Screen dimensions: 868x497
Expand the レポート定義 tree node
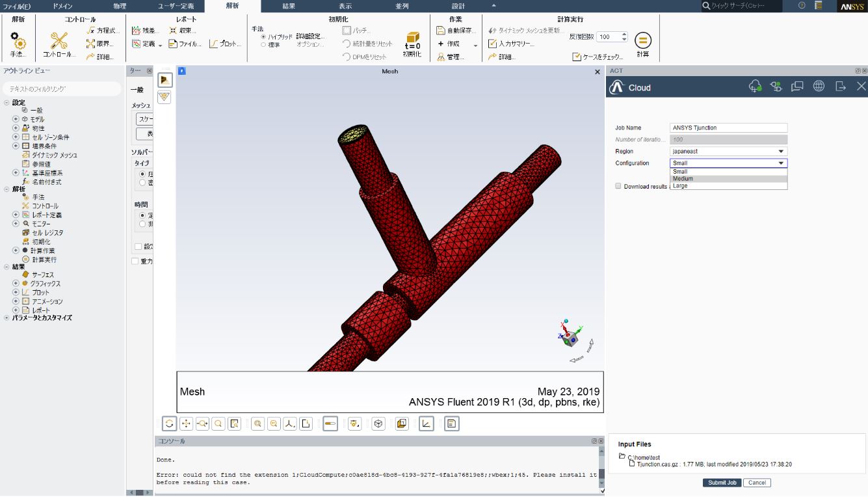coord(16,215)
